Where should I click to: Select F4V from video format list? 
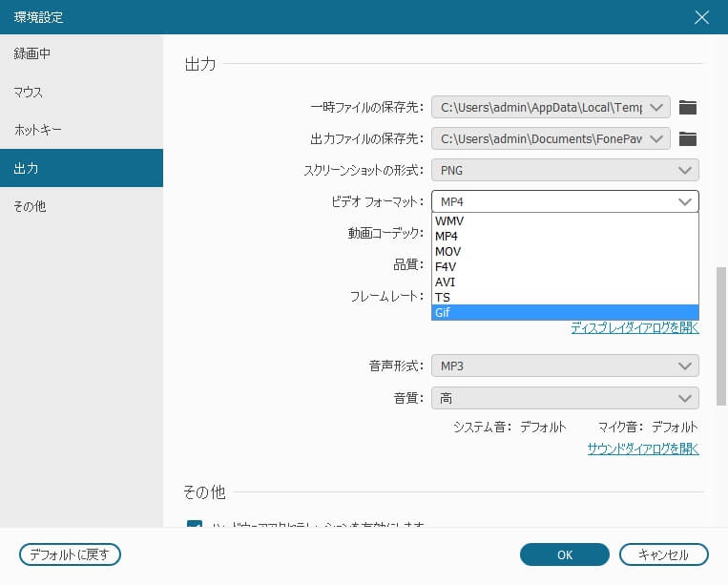pos(565,267)
